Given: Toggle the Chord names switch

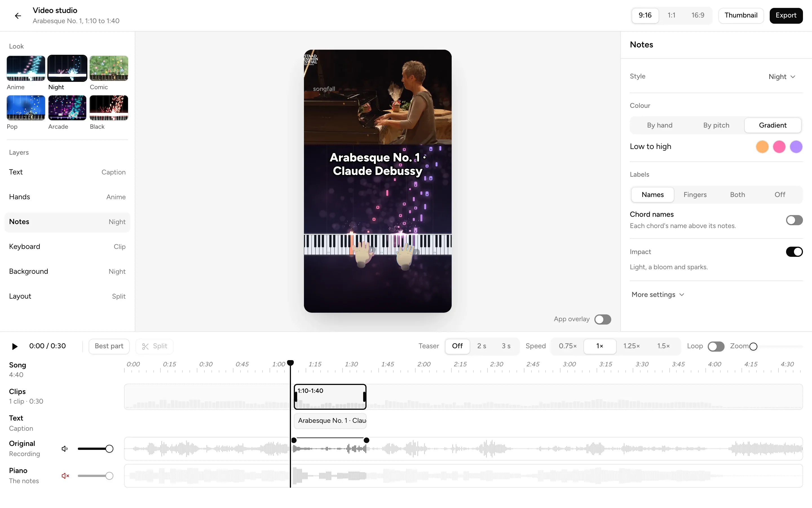Looking at the screenshot, I should (x=794, y=220).
